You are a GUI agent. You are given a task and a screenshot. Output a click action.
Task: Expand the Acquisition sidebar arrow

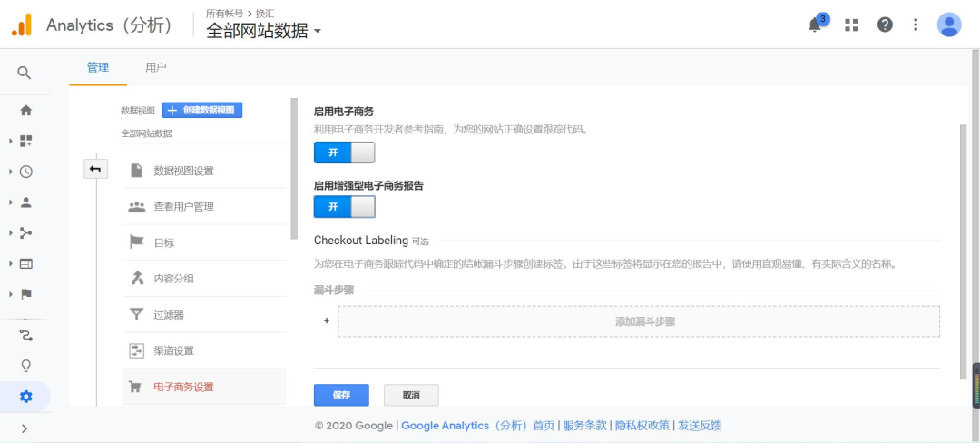(x=11, y=233)
